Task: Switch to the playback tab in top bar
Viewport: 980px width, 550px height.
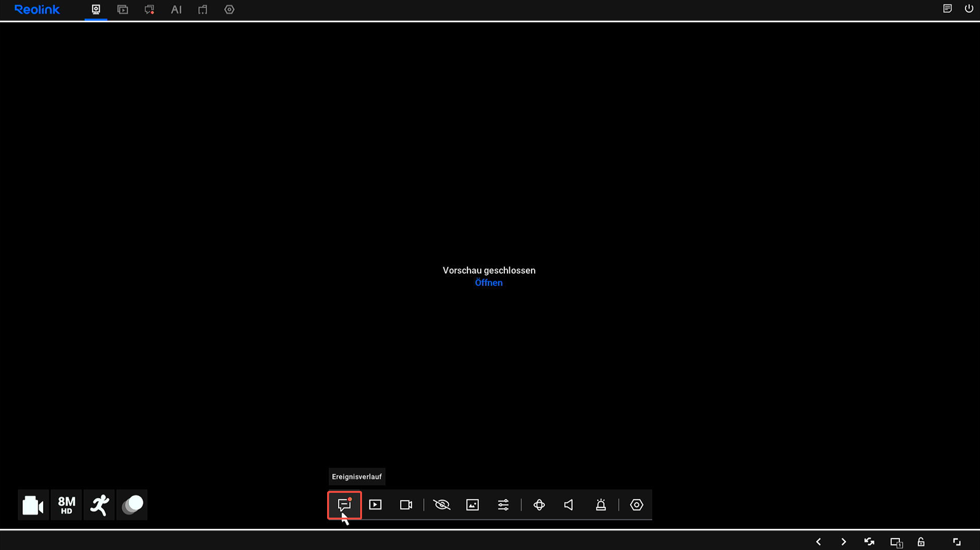Action: (x=123, y=10)
